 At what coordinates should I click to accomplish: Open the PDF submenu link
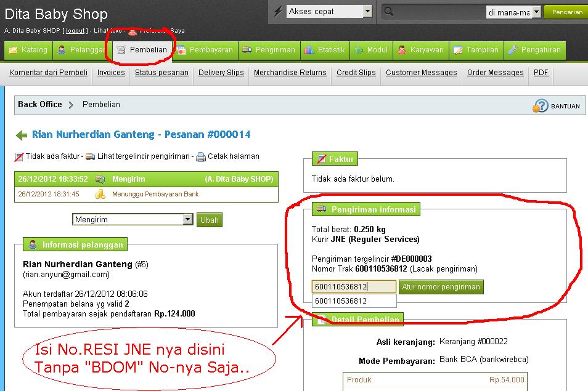(541, 72)
